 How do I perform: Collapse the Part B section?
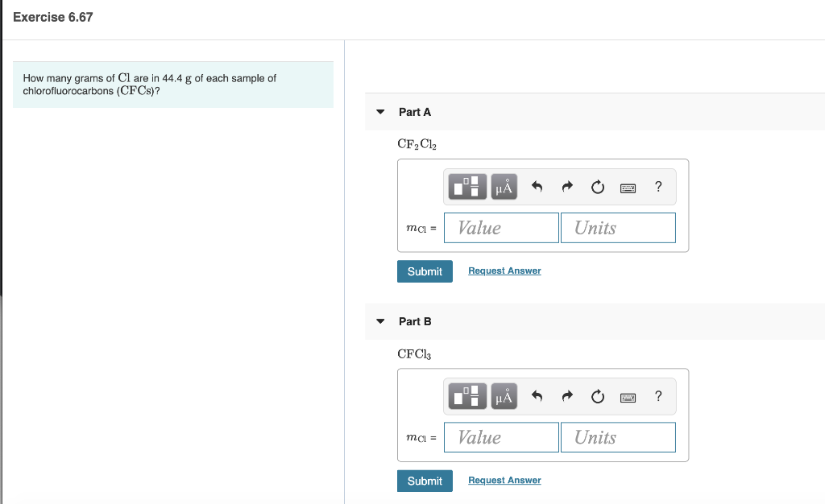pyautogui.click(x=380, y=321)
